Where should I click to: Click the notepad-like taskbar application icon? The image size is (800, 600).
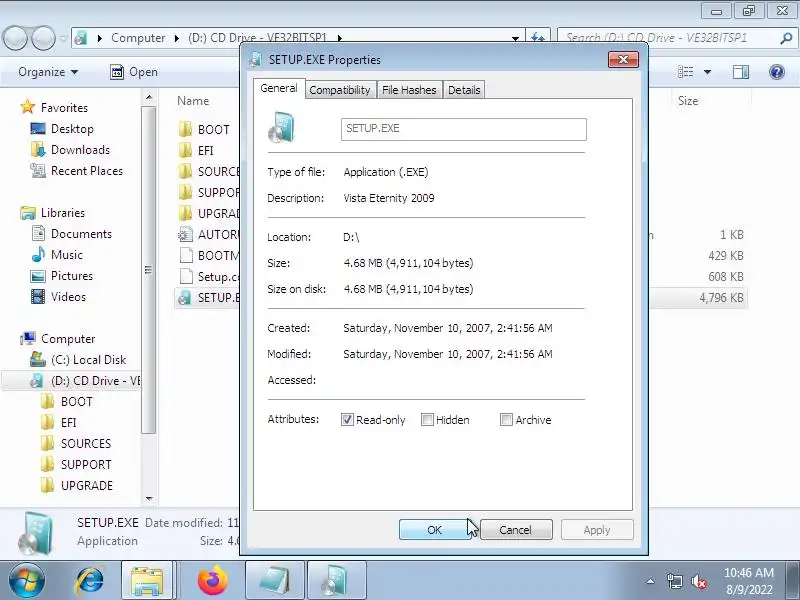click(274, 581)
